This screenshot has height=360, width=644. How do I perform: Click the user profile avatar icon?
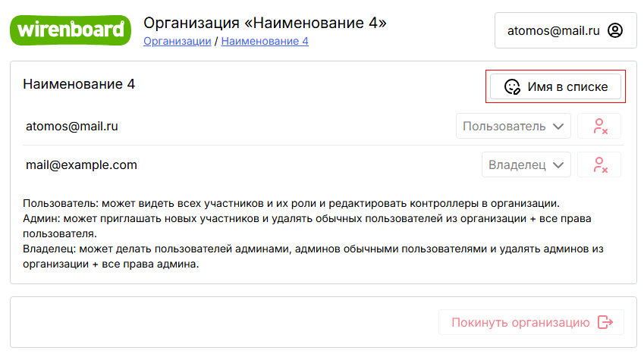(615, 30)
